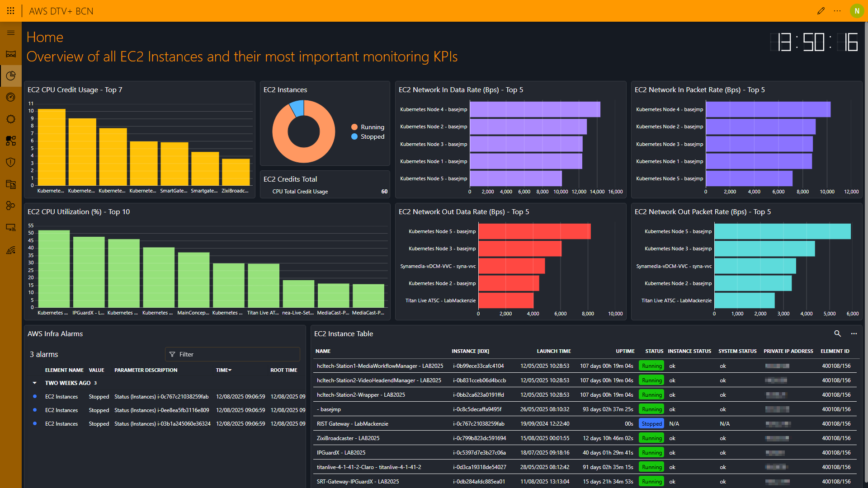
Task: Toggle Running legend in EC2 Instances chart
Action: [372, 127]
